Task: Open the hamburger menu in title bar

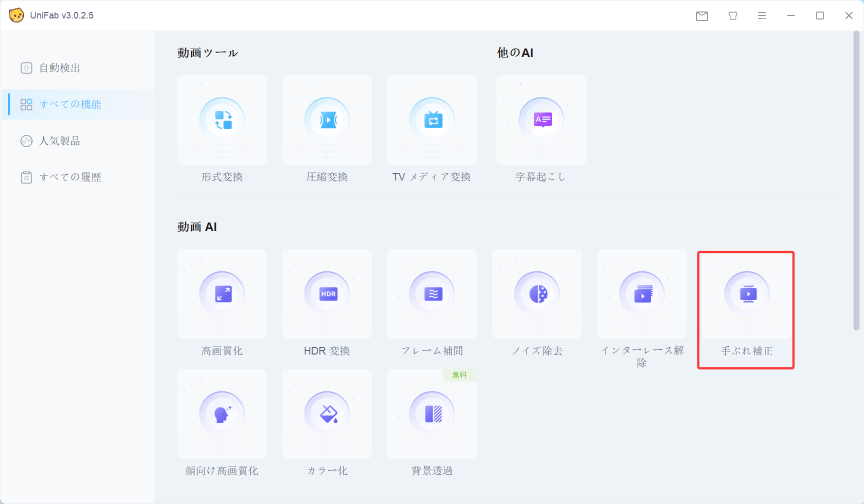Action: pos(762,16)
